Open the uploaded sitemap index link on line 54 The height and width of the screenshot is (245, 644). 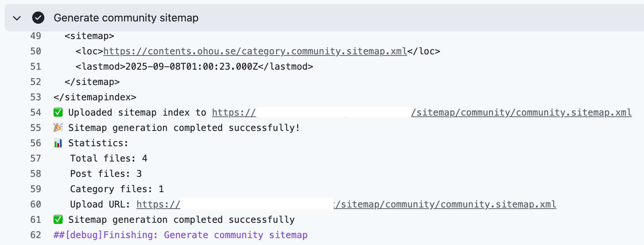point(521,113)
